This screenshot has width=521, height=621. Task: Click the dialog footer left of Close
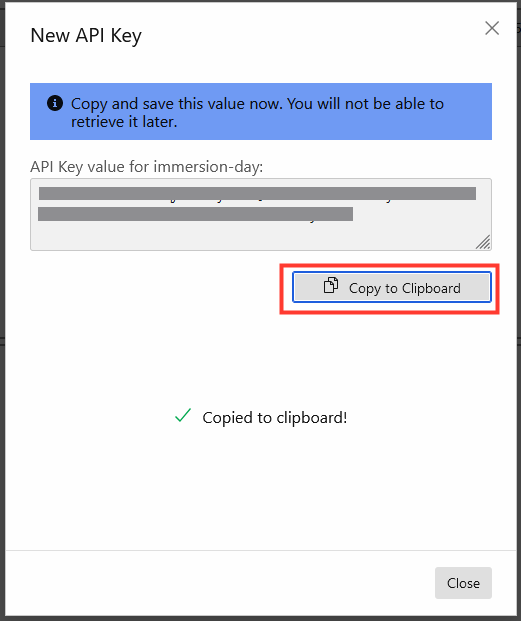[218, 583]
